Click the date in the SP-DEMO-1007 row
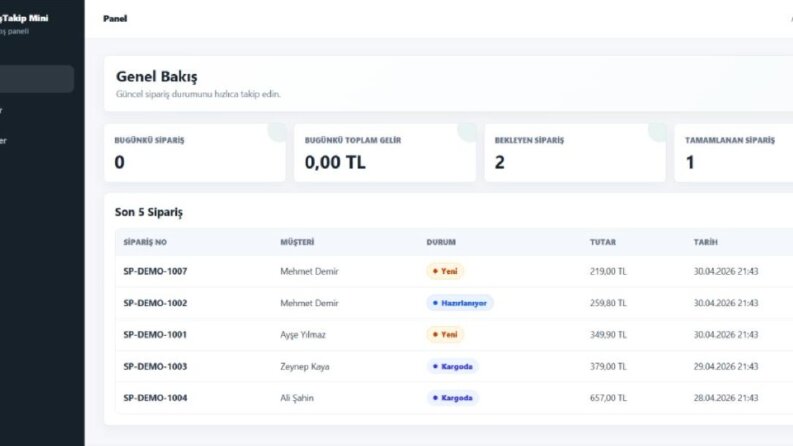This screenshot has height=446, width=793. click(726, 272)
